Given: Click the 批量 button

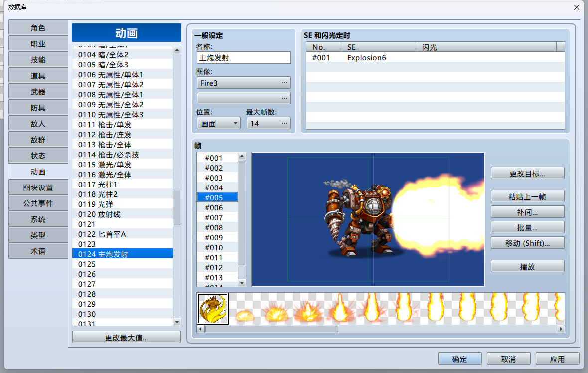Looking at the screenshot, I should pyautogui.click(x=527, y=228).
